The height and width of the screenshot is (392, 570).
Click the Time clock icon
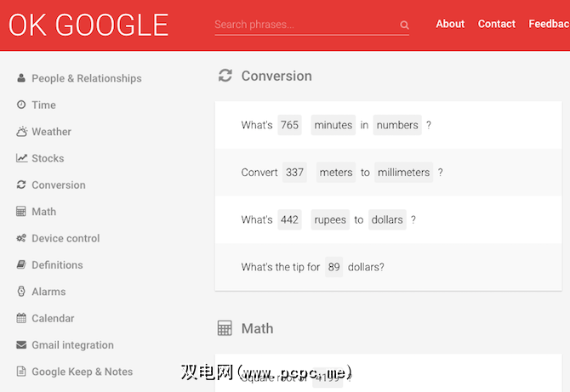pos(21,105)
